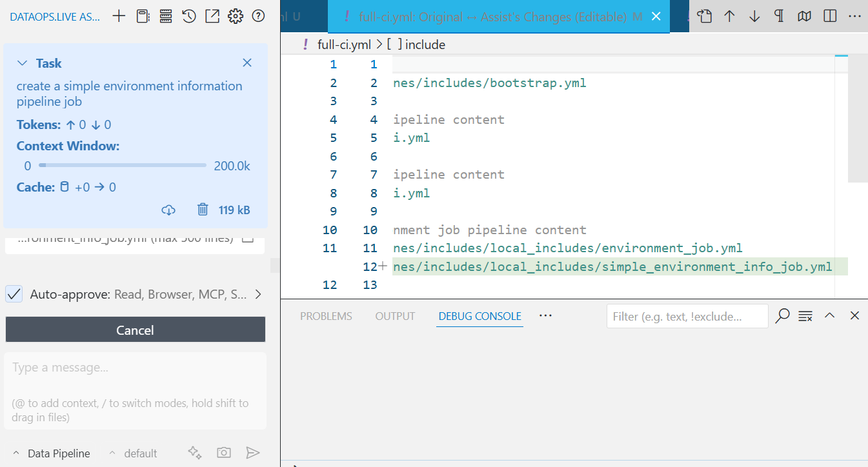Go to previous change arrow
The image size is (868, 467).
coord(729,16)
